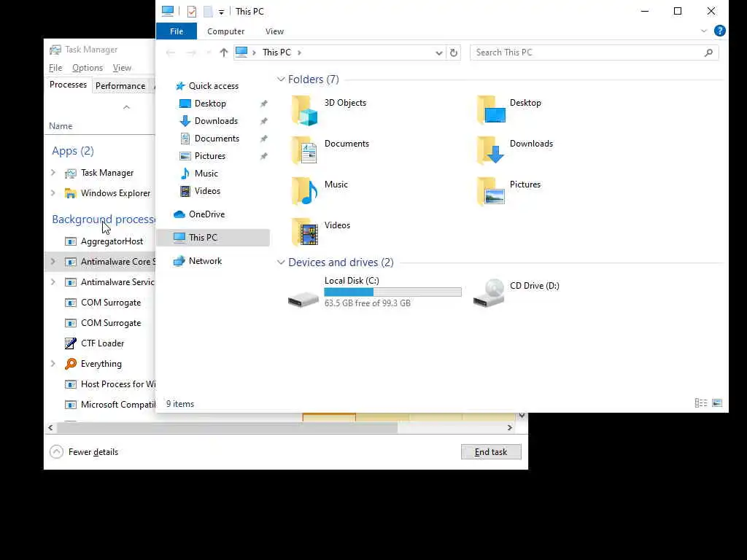
Task: Collapse the Devices and drives (2) group
Action: click(281, 262)
